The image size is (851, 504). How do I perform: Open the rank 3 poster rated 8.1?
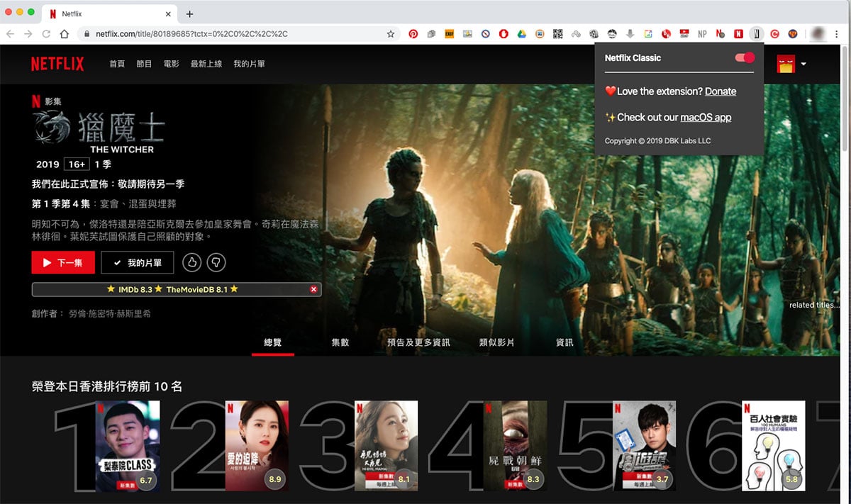[x=386, y=446]
